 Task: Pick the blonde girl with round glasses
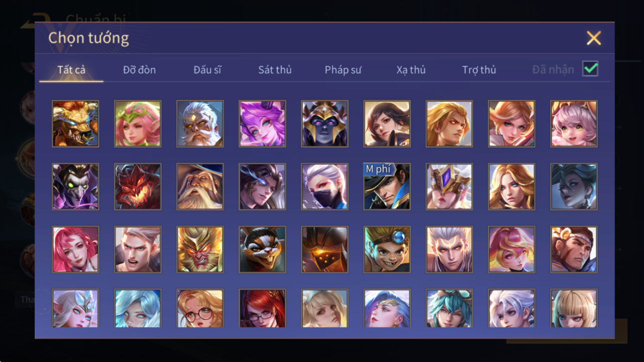click(x=200, y=309)
